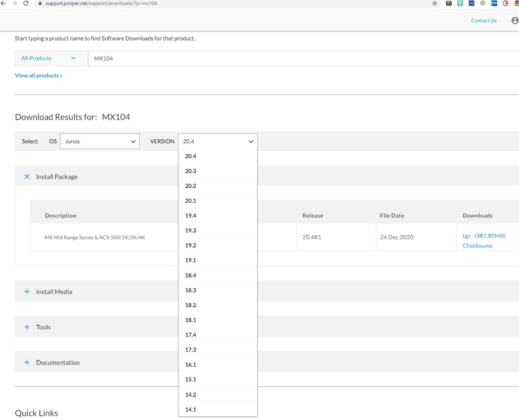Image resolution: width=519 pixels, height=420 pixels.
Task: Download the tgz file link
Action: [467, 236]
